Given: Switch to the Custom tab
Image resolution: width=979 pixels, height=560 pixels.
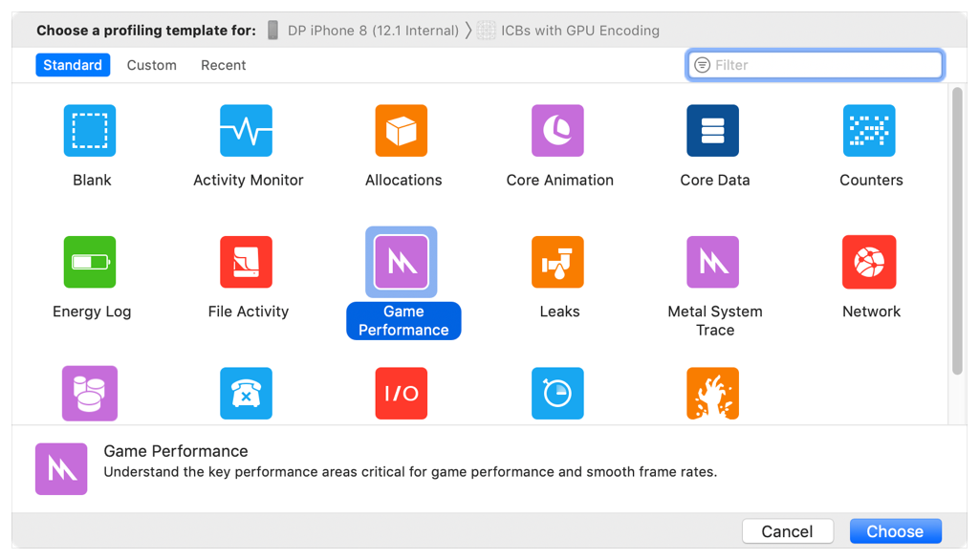Looking at the screenshot, I should pos(152,65).
